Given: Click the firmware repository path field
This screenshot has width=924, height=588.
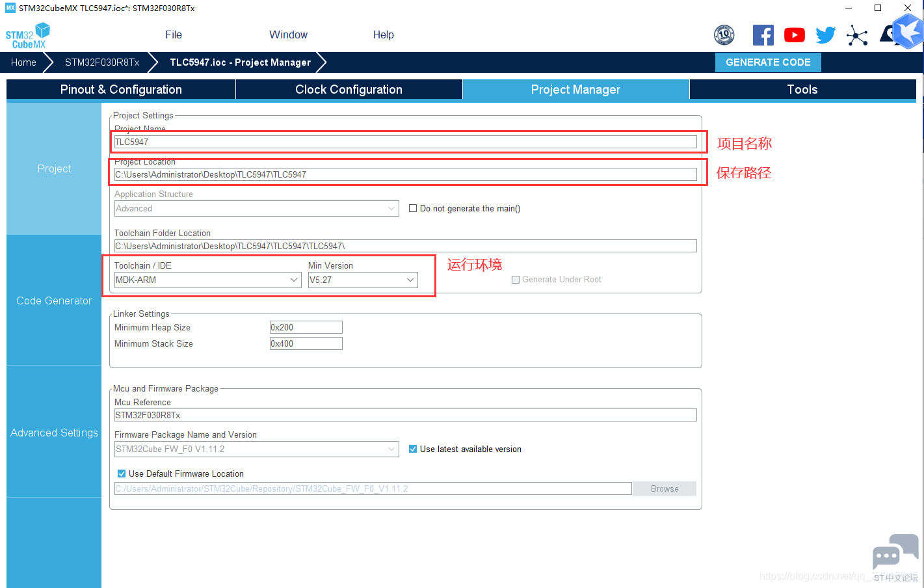Looking at the screenshot, I should pyautogui.click(x=373, y=488).
